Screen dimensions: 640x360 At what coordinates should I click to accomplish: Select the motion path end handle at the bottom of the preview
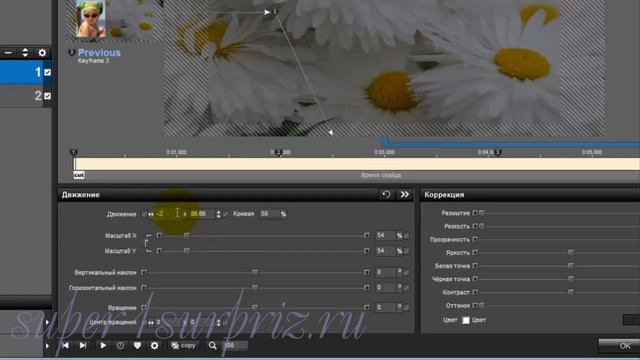pyautogui.click(x=330, y=132)
